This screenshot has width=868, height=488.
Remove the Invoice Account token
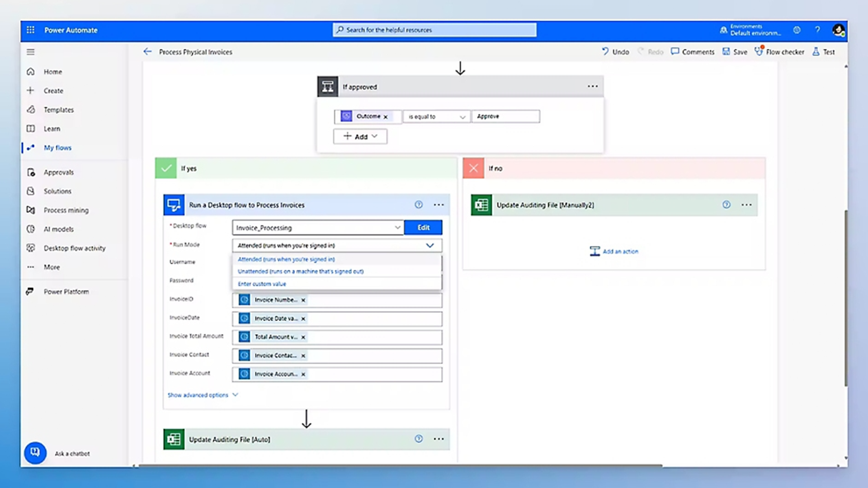coord(303,374)
